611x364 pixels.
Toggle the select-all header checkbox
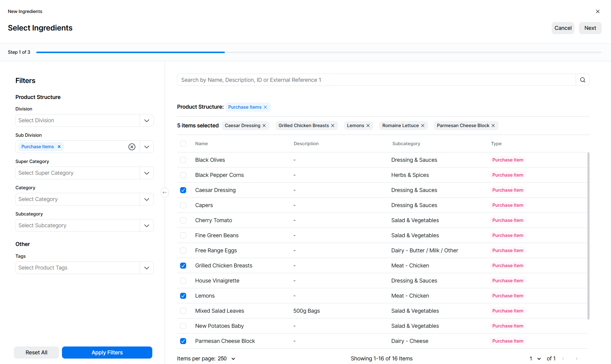point(183,144)
